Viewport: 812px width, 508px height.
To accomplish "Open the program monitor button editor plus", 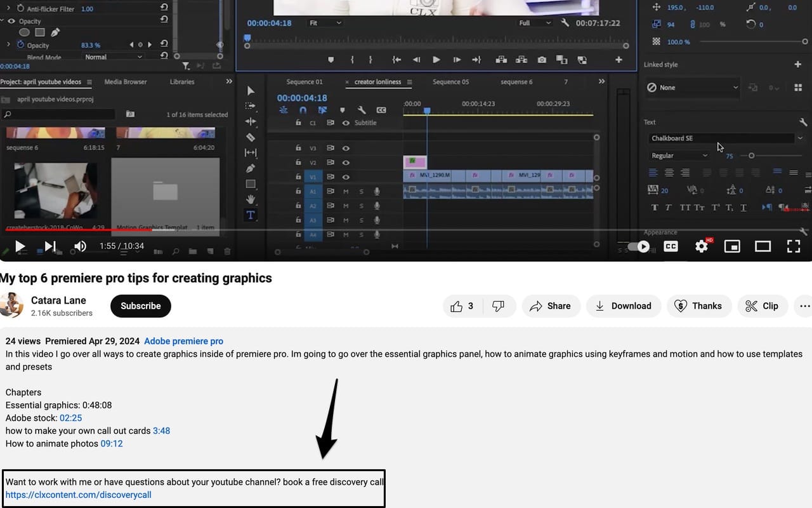I will (619, 60).
